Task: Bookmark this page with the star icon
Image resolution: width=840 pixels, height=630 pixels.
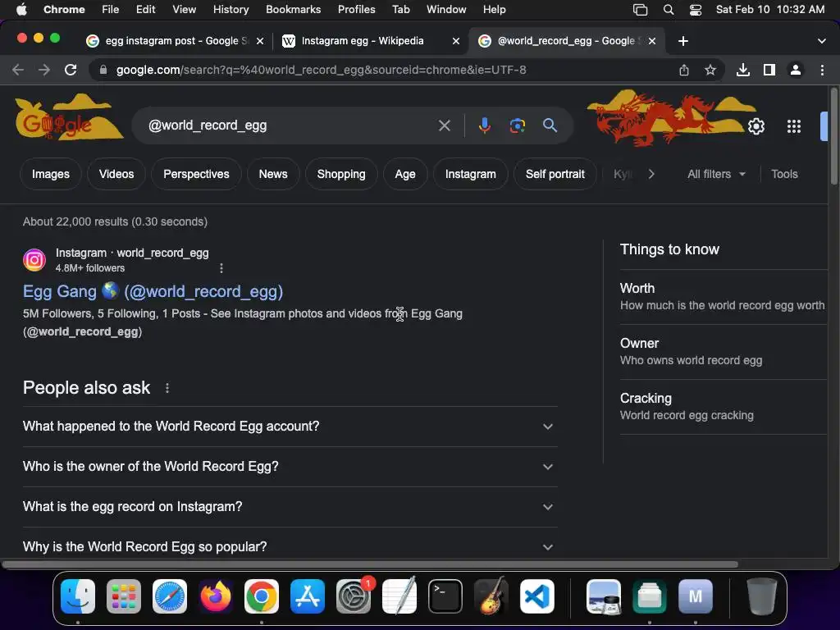Action: [710, 70]
